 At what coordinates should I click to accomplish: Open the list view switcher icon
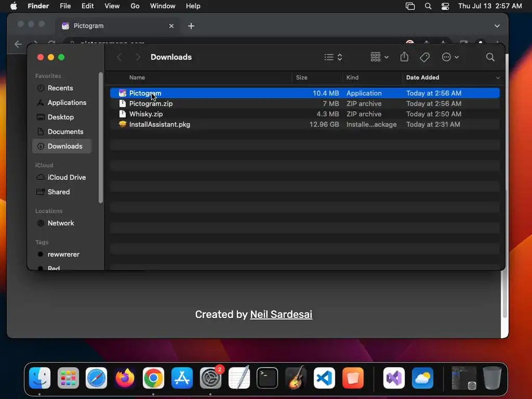pos(333,57)
